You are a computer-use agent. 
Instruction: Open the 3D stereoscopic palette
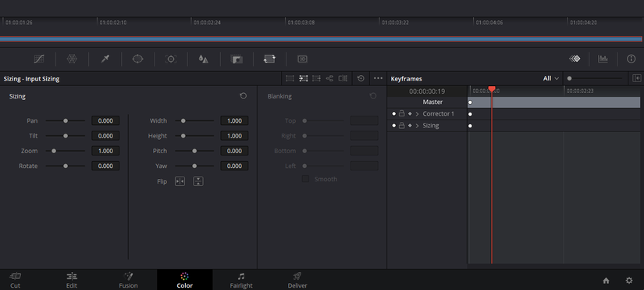coord(302,59)
